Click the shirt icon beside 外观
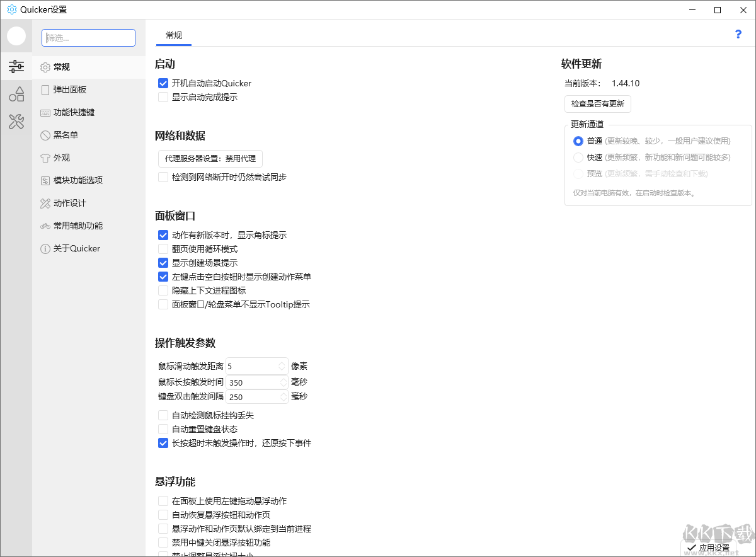Screen dimensions: 756x557 (x=45, y=158)
